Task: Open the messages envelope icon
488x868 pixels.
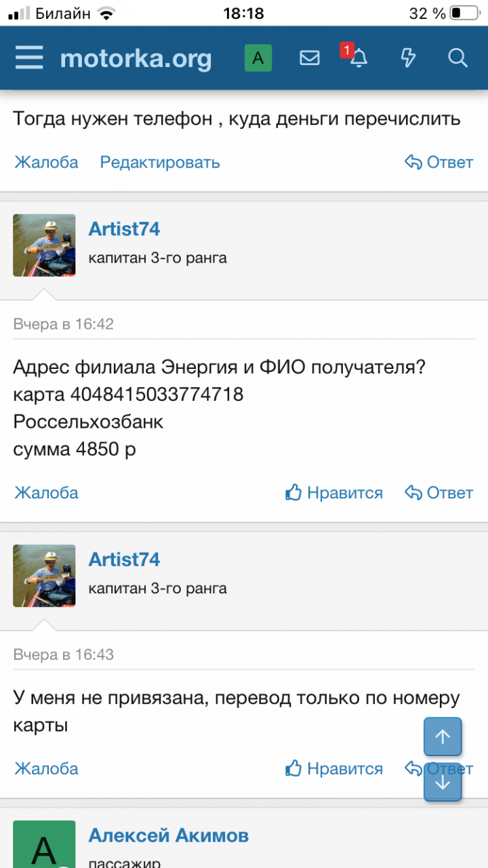Action: point(310,58)
